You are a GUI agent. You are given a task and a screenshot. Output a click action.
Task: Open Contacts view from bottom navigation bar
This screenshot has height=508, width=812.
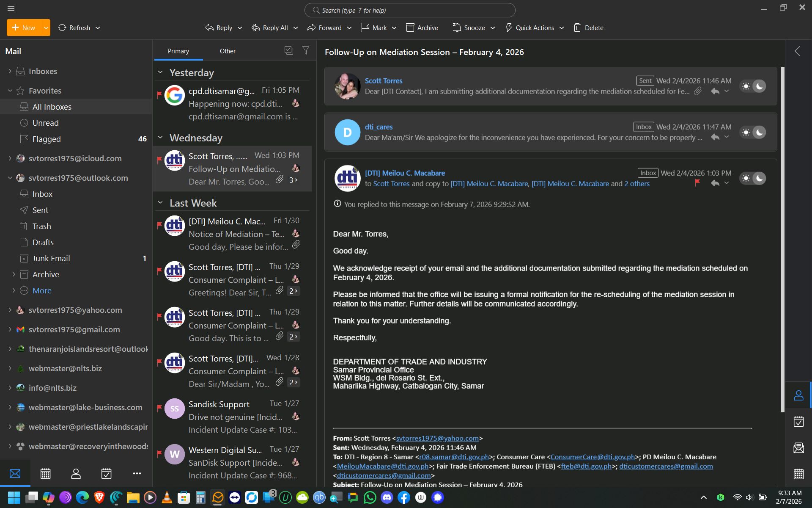pyautogui.click(x=76, y=473)
